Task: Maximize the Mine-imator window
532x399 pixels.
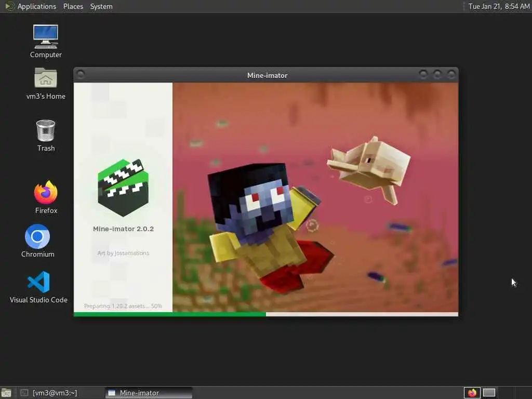Action: tap(437, 74)
